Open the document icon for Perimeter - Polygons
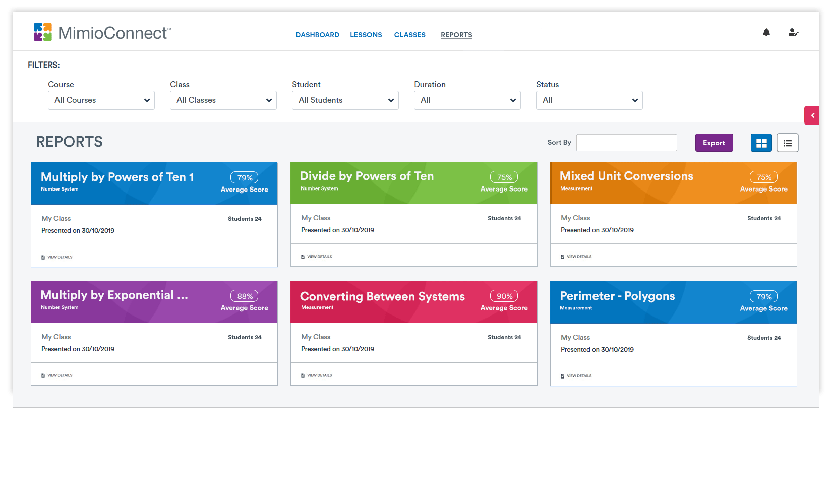 pos(562,376)
